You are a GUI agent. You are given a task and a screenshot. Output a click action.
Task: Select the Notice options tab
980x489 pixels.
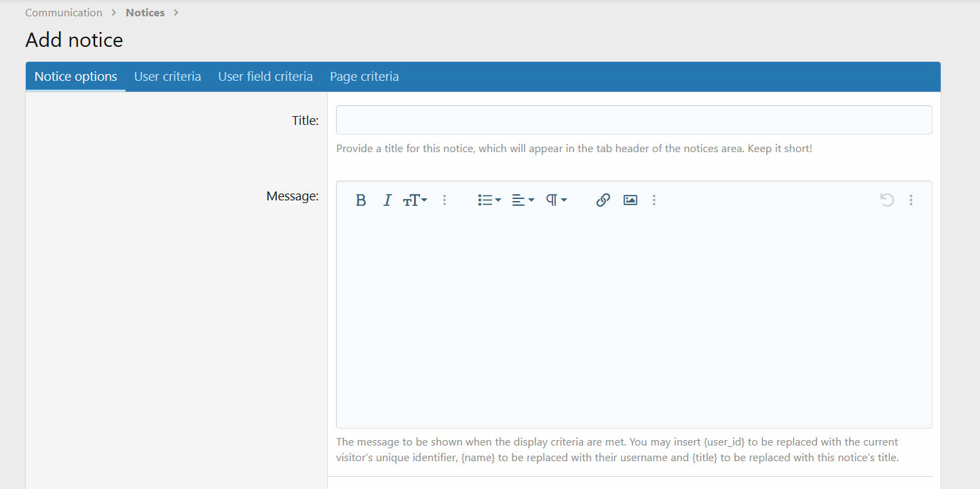point(75,76)
